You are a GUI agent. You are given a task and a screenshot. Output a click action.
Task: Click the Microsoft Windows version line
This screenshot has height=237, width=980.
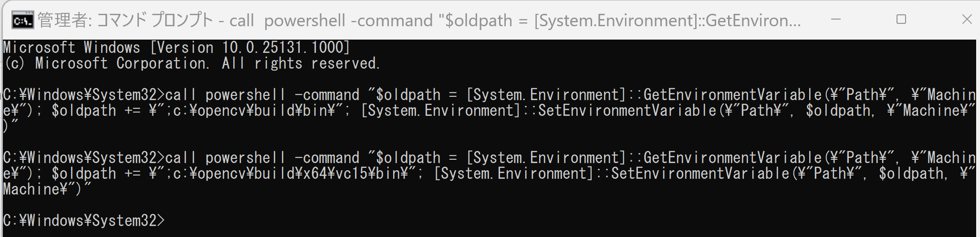[177, 47]
